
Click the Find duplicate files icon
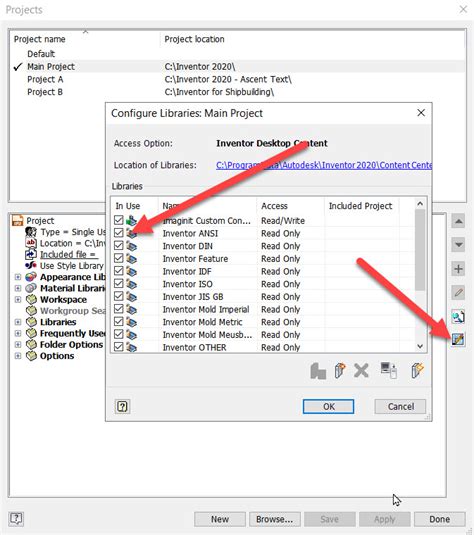point(458,316)
